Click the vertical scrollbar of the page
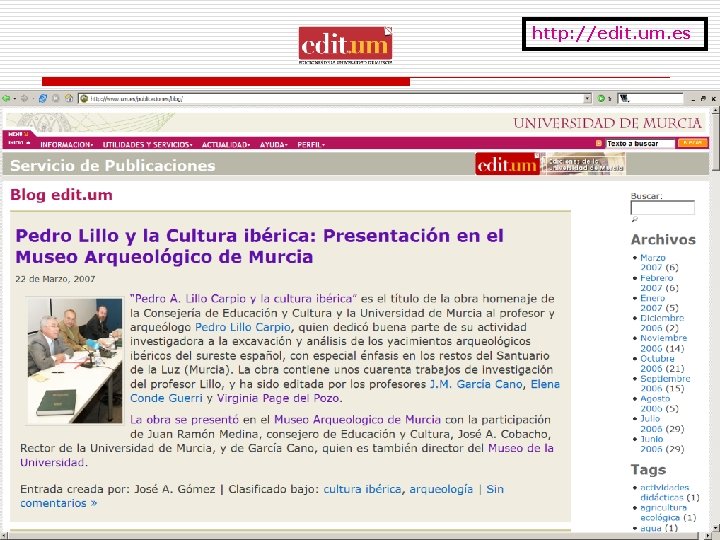The image size is (720, 540). tap(715, 321)
